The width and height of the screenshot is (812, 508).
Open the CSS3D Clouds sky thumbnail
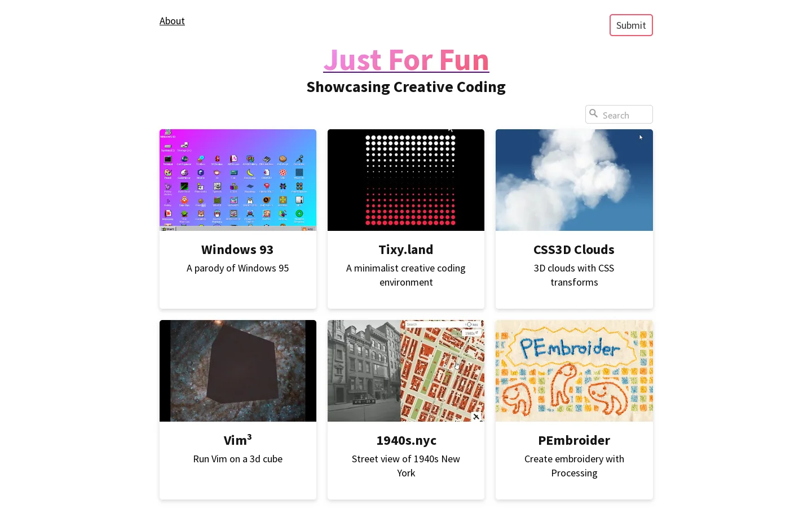(574, 180)
